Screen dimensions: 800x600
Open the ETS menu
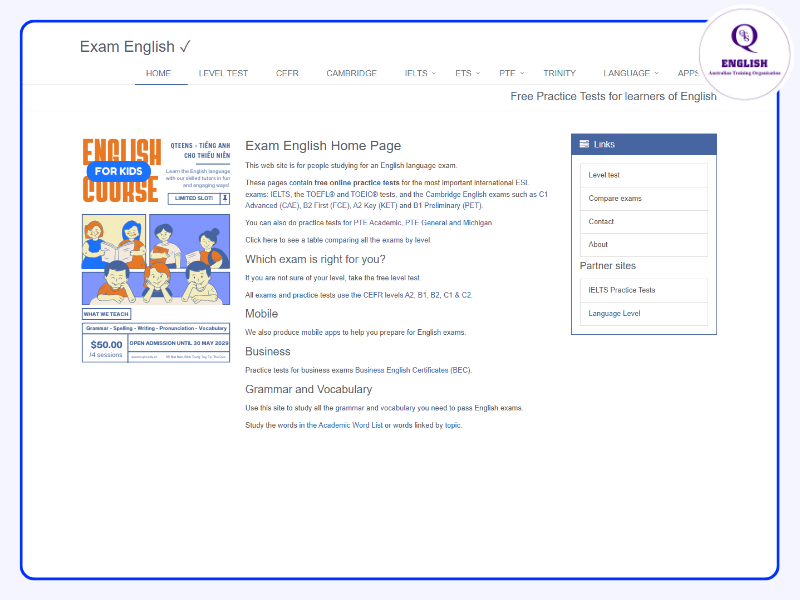[463, 73]
